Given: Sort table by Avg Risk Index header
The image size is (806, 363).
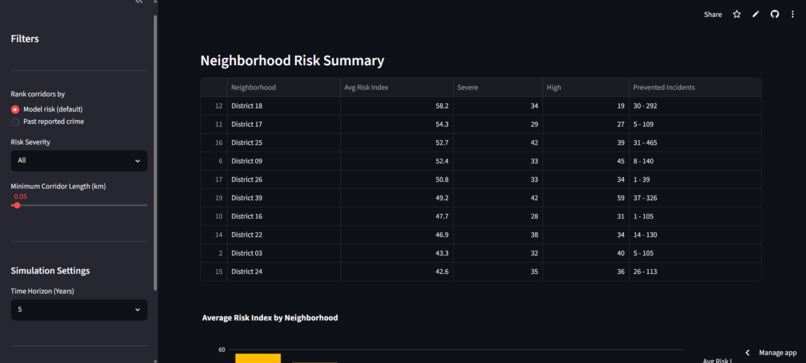Looking at the screenshot, I should (397, 87).
